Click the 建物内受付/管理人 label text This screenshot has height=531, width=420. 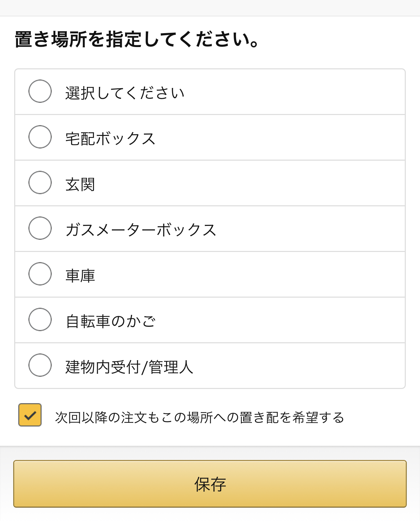pos(129,367)
